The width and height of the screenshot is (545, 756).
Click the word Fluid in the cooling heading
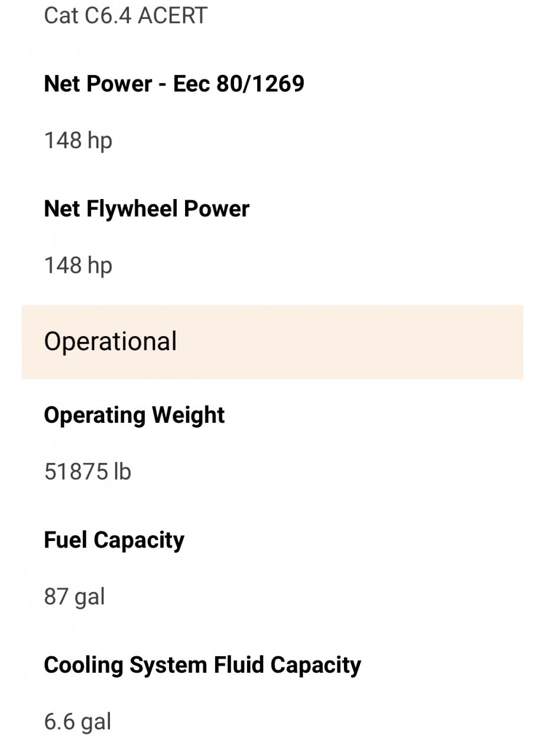pyautogui.click(x=237, y=666)
